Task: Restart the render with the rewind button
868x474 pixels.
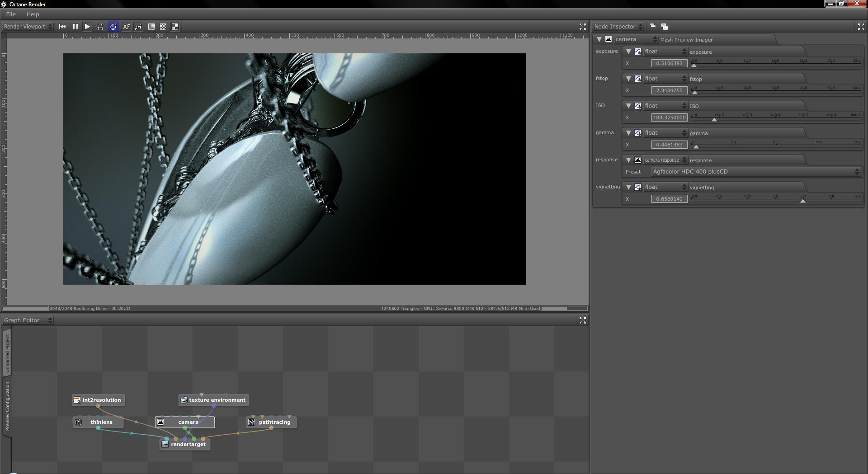Action: 62,27
